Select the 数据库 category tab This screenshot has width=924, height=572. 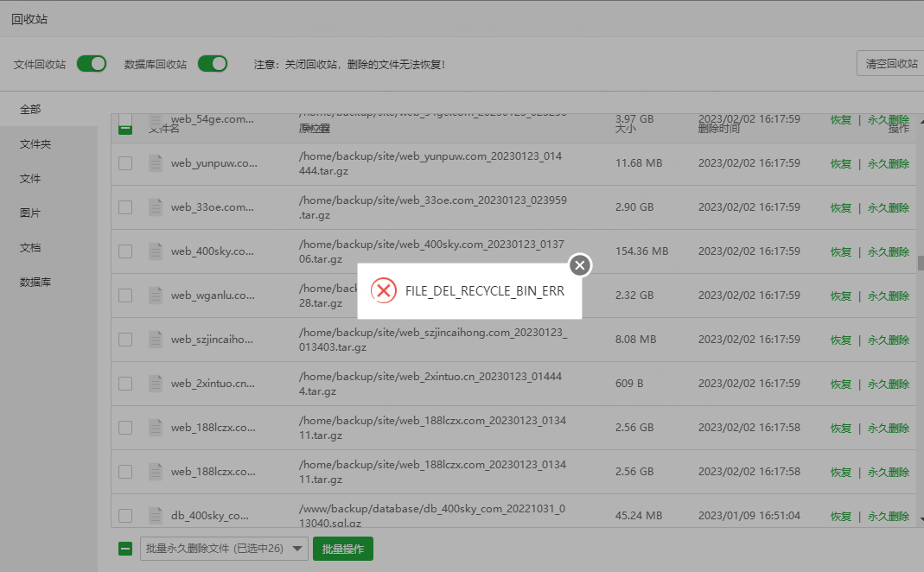point(35,283)
